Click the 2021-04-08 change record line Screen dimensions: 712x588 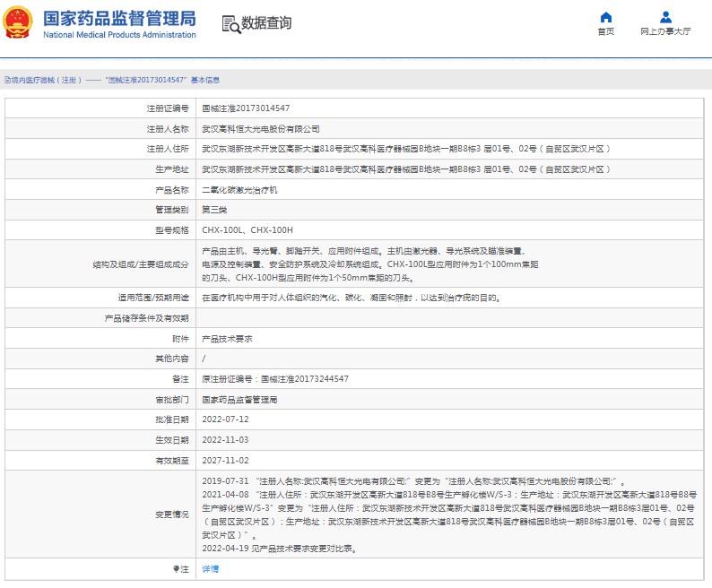448,514
